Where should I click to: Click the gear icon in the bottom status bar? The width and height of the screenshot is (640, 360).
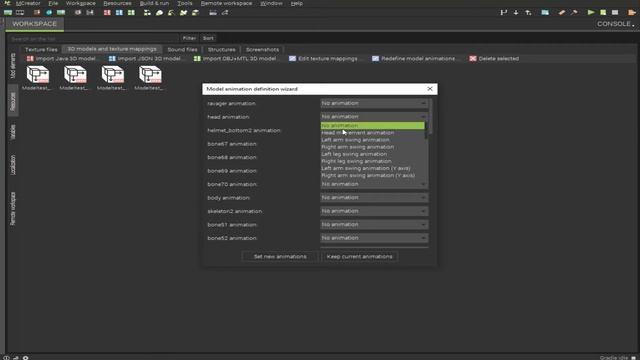(25, 358)
